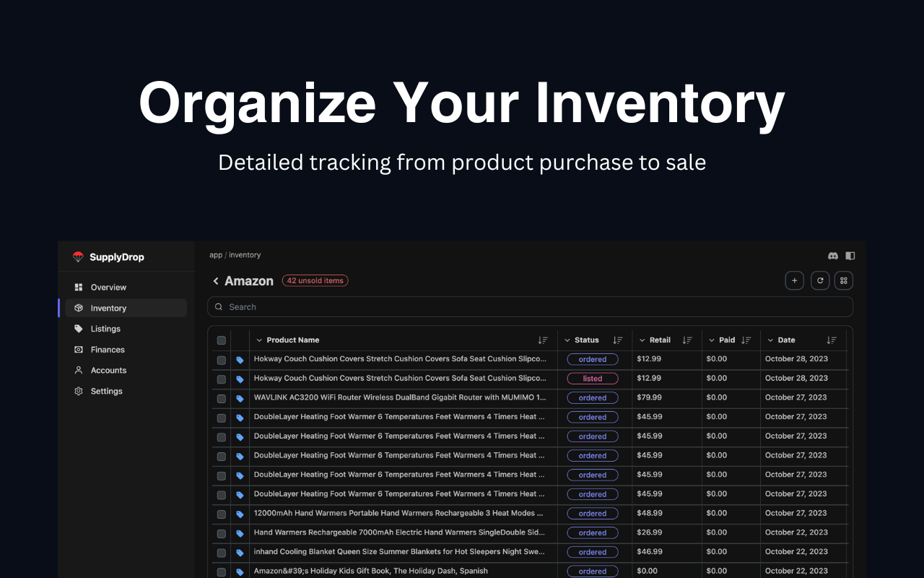Click the October 22, 2023 date on the inhand row

(x=796, y=552)
